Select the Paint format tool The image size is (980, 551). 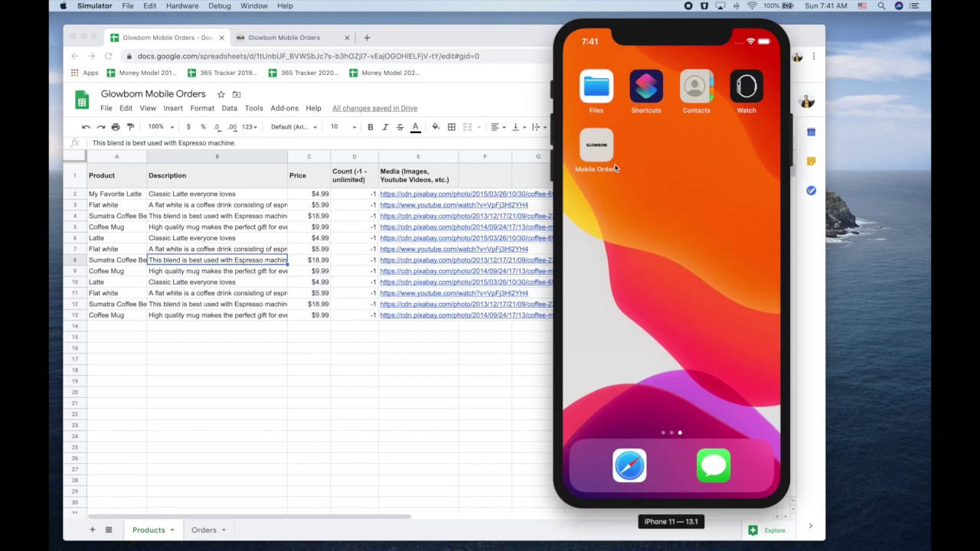tap(130, 127)
